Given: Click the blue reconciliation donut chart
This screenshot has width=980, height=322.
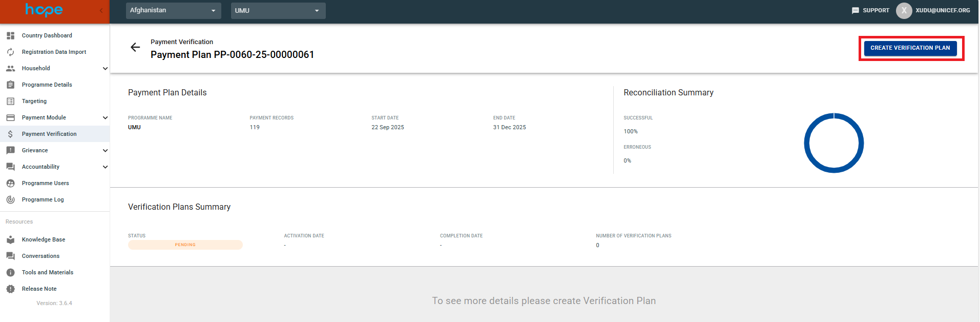Looking at the screenshot, I should [833, 114].
